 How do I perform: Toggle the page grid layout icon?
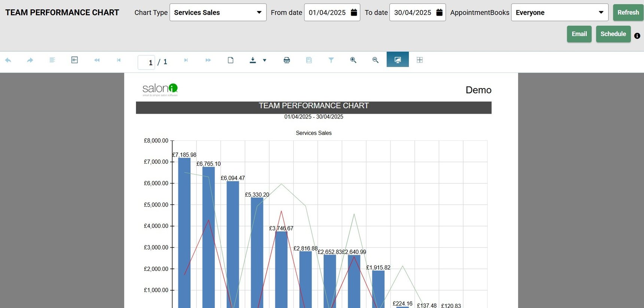(x=420, y=60)
